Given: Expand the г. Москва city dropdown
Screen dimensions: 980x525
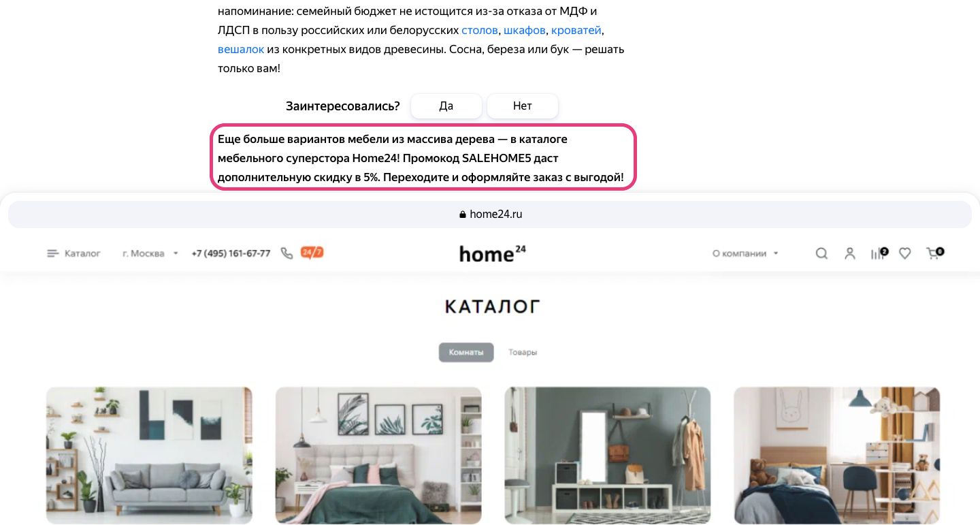Looking at the screenshot, I should (x=150, y=253).
